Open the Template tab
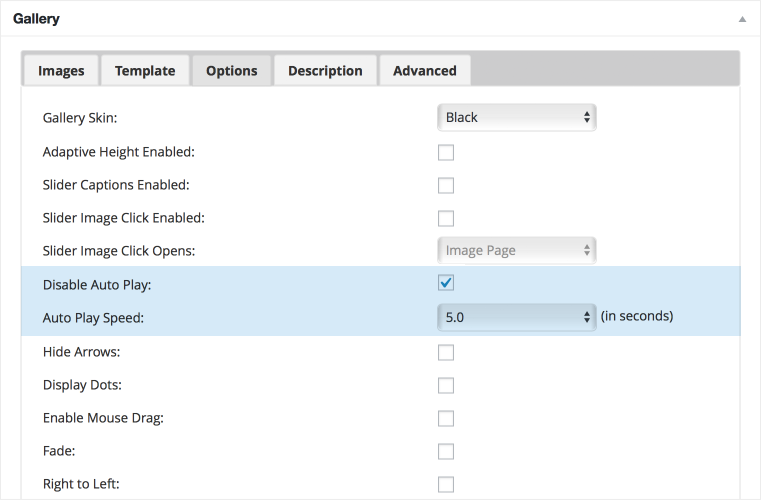761x500 pixels. (x=145, y=71)
